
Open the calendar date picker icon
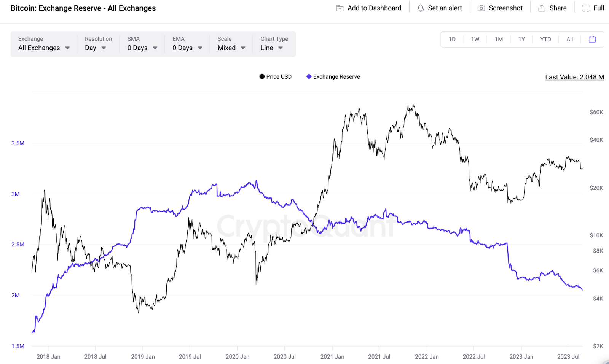click(592, 39)
